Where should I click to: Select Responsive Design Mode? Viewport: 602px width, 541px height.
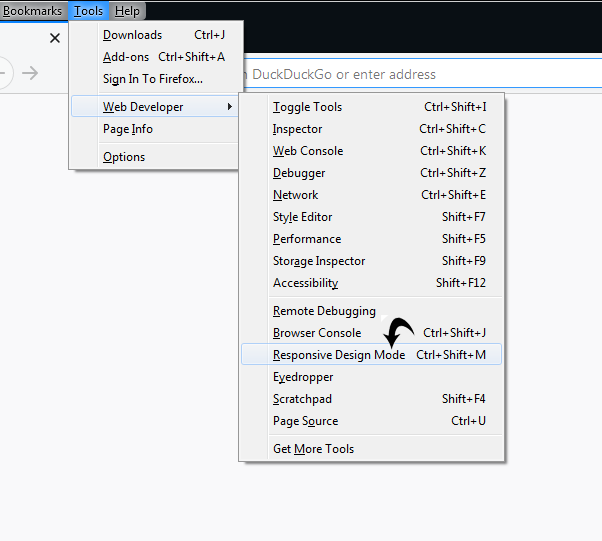371,354
